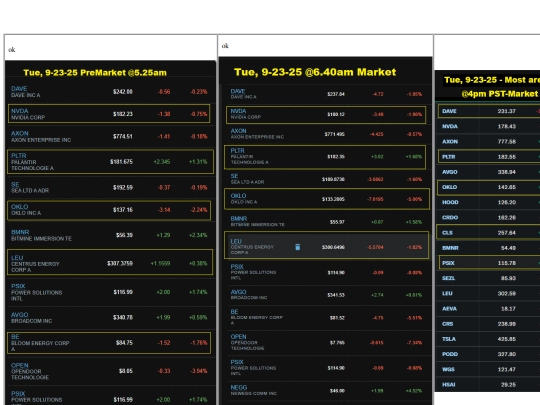540x405 pixels.
Task: Click BMNR price 54.49 in 4pm panel
Action: click(x=507, y=248)
